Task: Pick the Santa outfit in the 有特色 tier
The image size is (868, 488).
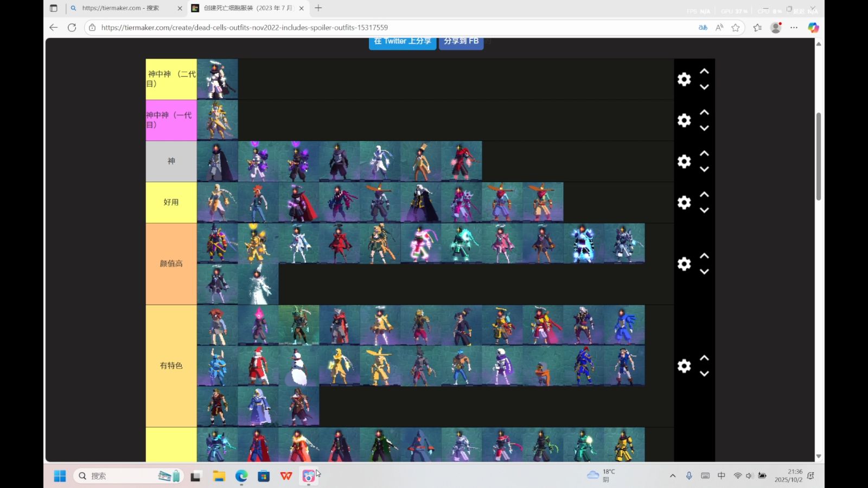Action: 258,366
